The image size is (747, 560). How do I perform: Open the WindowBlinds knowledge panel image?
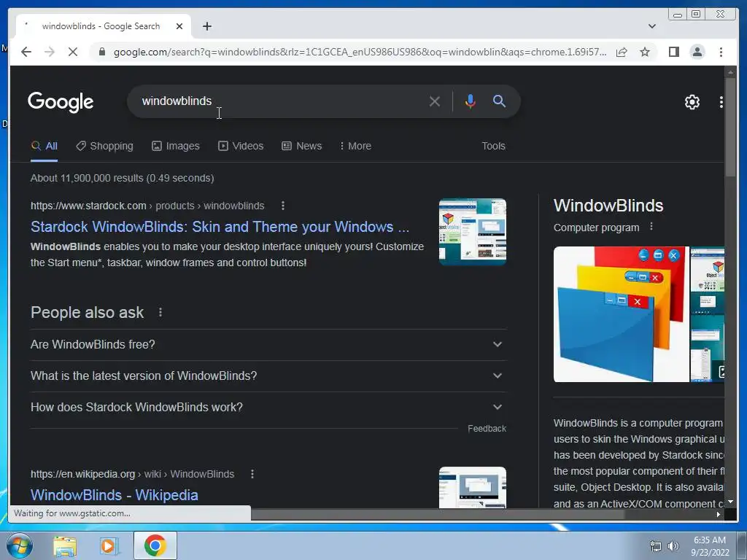point(622,314)
